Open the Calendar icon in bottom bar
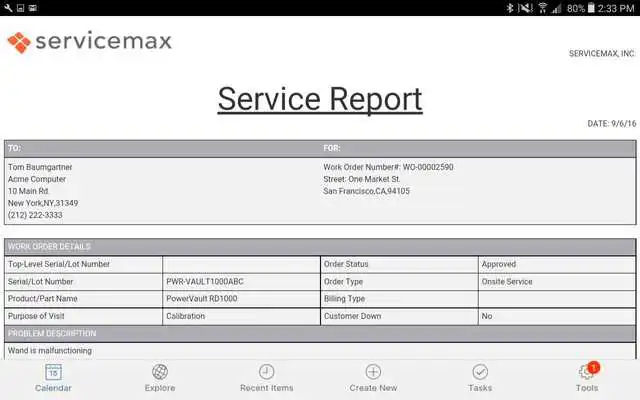 point(53,372)
